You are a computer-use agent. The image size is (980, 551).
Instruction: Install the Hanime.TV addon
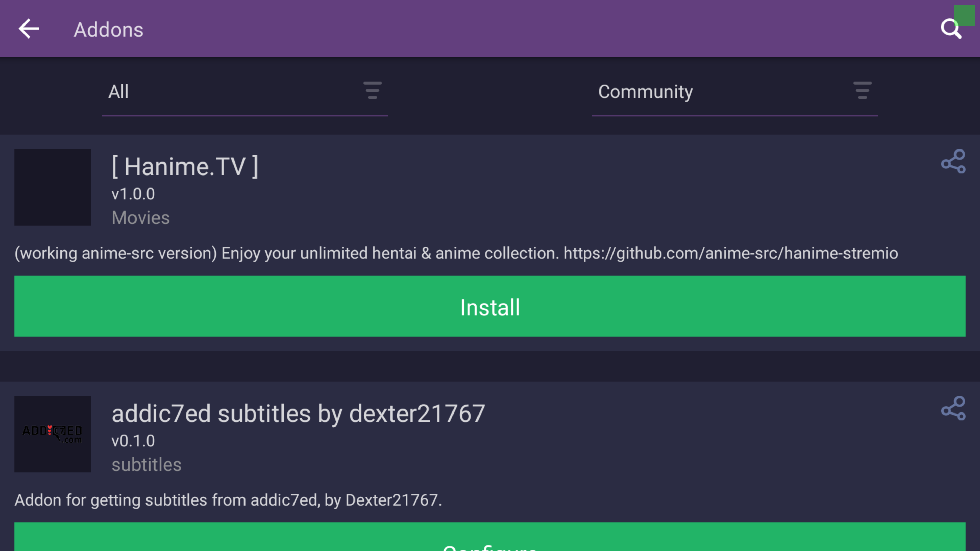(x=490, y=306)
